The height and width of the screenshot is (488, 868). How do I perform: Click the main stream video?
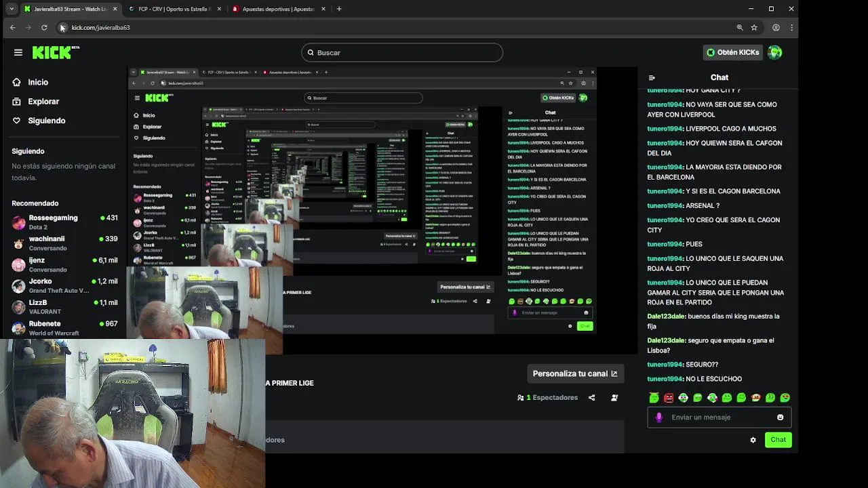382,210
